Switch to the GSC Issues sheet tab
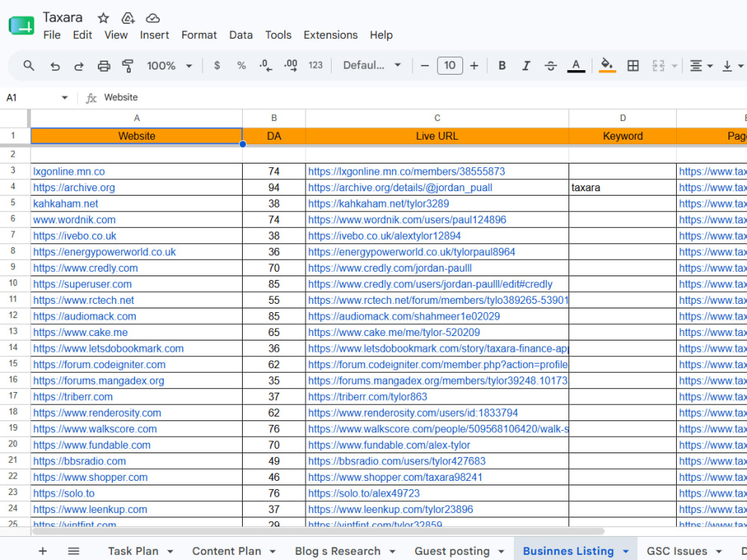Image resolution: width=747 pixels, height=560 pixels. (677, 551)
